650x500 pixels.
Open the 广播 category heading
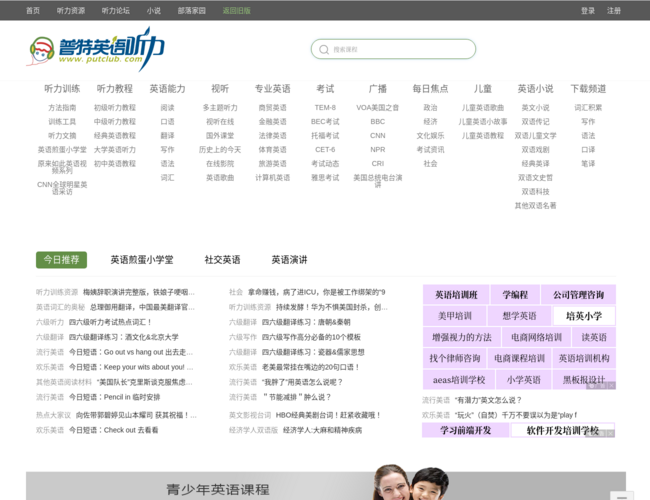[x=378, y=89]
